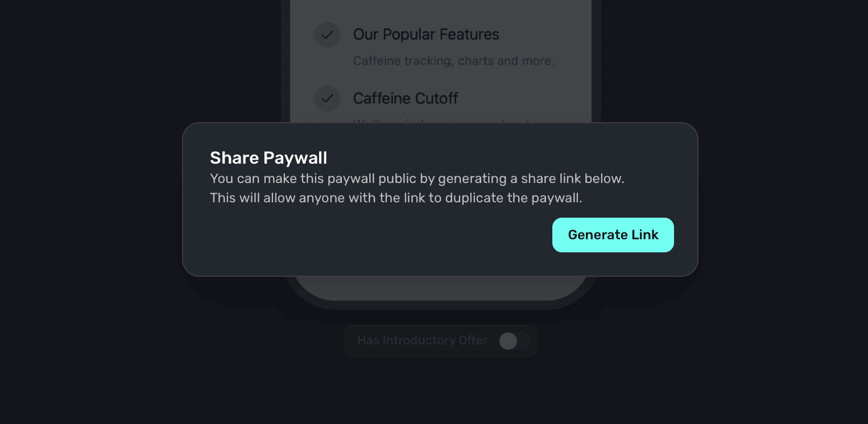Click the Generate Link button
The height and width of the screenshot is (424, 868).
point(613,235)
